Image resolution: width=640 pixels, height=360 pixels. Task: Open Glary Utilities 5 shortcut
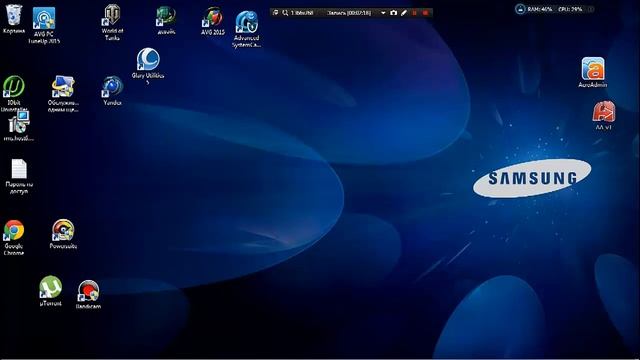(x=148, y=67)
